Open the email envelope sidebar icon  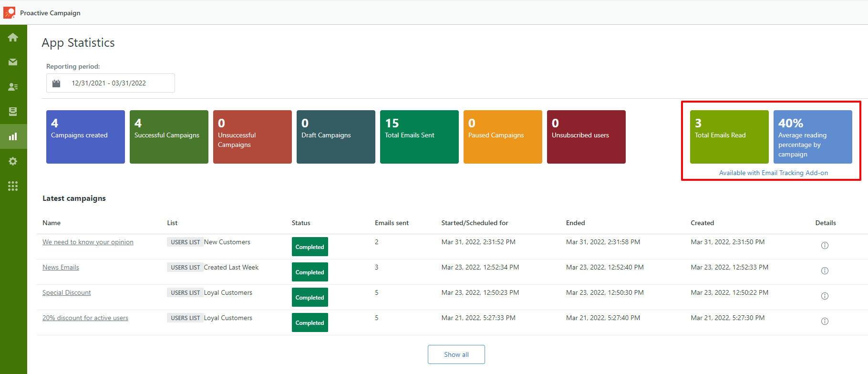tap(13, 62)
